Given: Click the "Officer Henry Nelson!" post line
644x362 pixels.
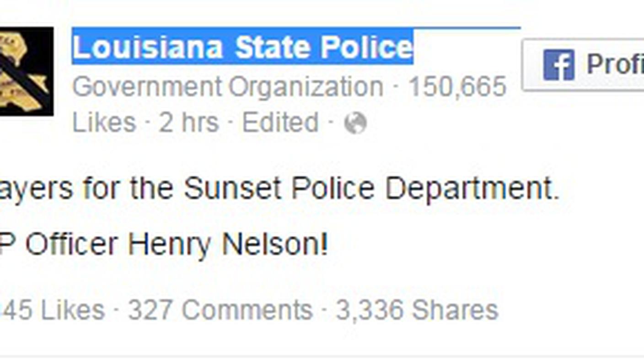Looking at the screenshot, I should pyautogui.click(x=163, y=245).
